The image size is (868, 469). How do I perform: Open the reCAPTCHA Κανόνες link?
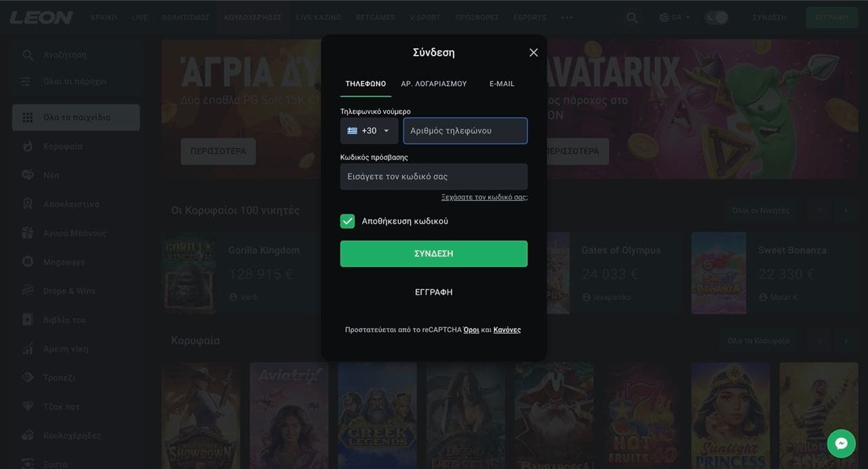[507, 330]
